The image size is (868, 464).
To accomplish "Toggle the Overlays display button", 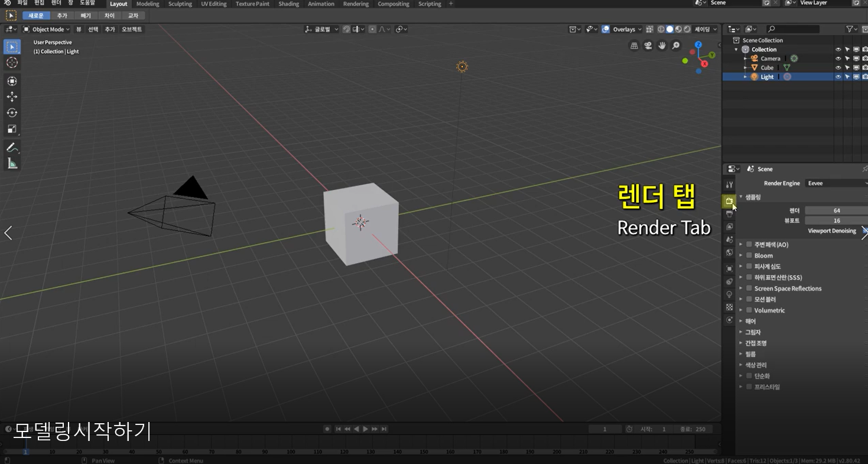I will coord(606,29).
